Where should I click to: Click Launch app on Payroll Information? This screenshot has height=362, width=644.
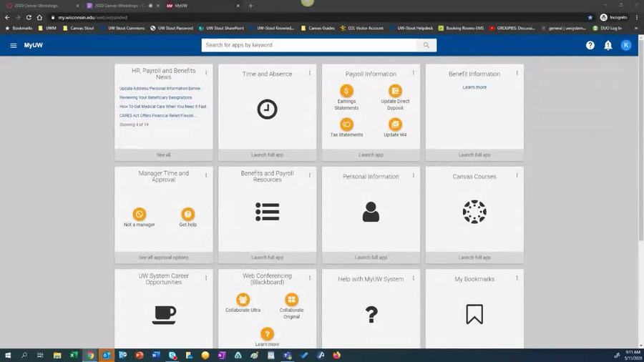(x=371, y=155)
